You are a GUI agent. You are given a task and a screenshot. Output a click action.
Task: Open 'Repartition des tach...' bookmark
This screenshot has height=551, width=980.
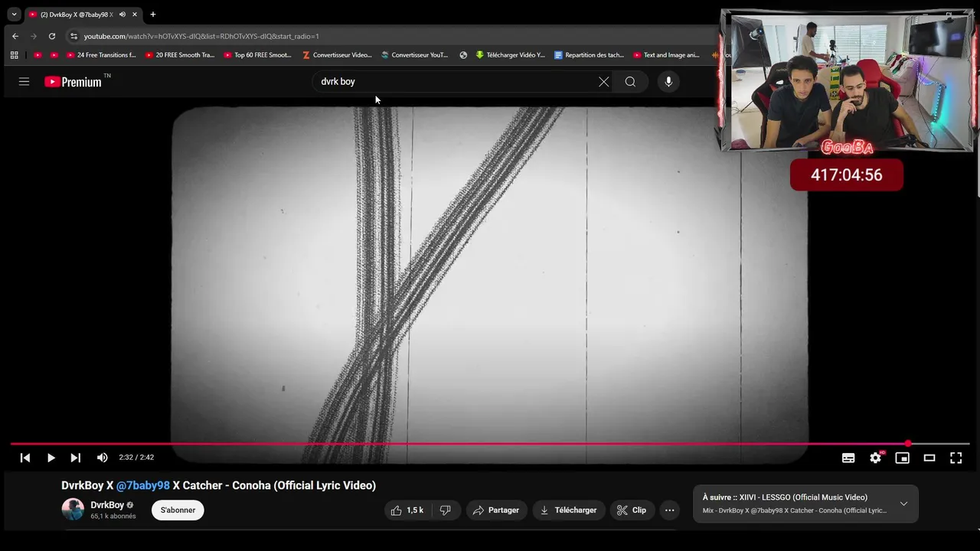click(x=589, y=55)
